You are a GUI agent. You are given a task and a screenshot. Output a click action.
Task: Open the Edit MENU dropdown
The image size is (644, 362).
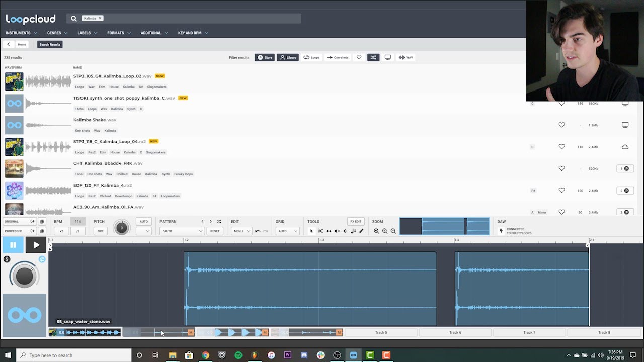[242, 231]
